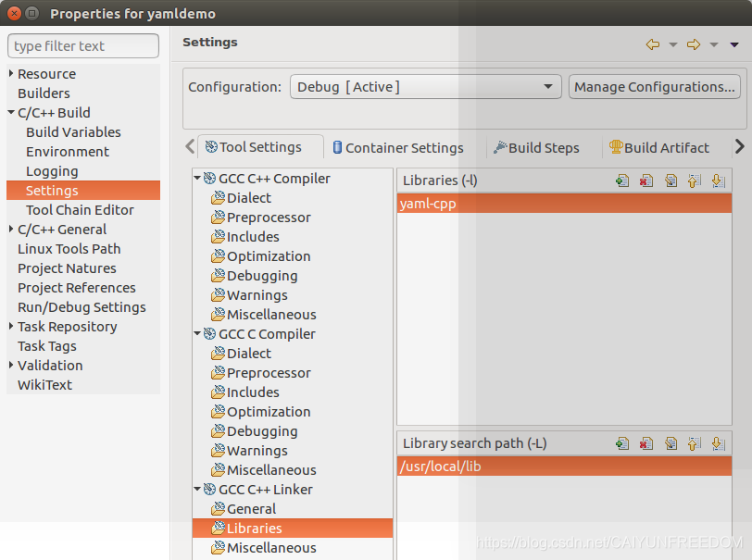Expand the C/C++ General node
Screen dimensions: 752x560
pyautogui.click(x=11, y=230)
